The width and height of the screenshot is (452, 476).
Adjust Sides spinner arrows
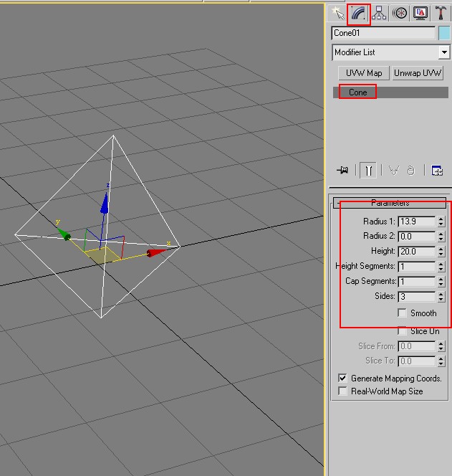click(441, 296)
